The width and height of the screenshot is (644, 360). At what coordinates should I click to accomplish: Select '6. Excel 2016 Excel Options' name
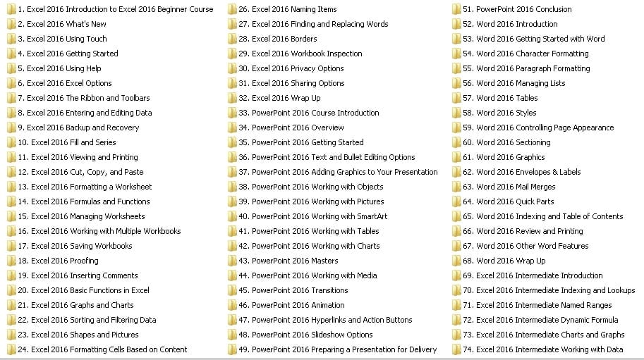pos(64,83)
